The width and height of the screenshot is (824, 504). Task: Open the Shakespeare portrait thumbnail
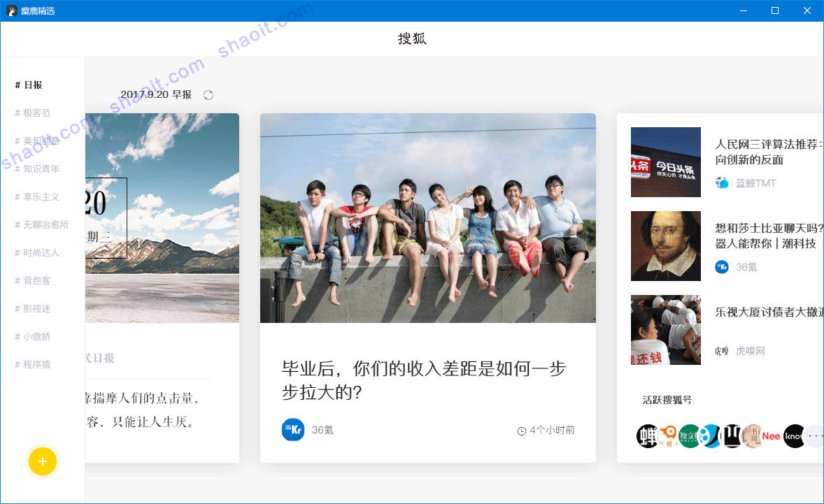point(666,246)
